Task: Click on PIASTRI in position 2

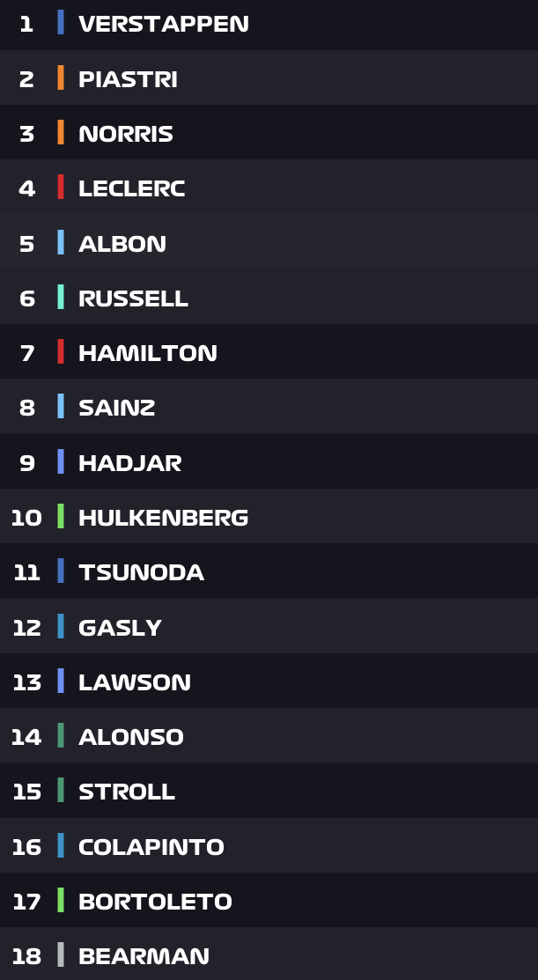Action: pos(128,79)
